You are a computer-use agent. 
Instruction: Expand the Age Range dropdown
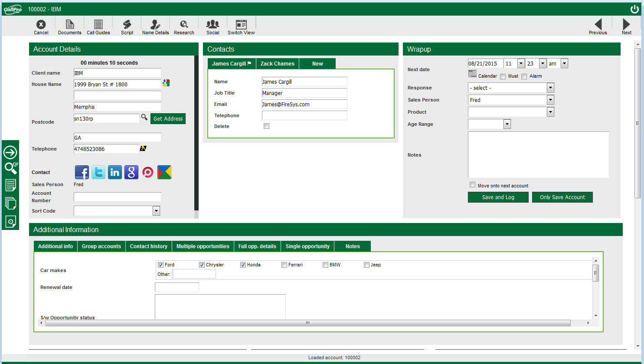coord(489,124)
